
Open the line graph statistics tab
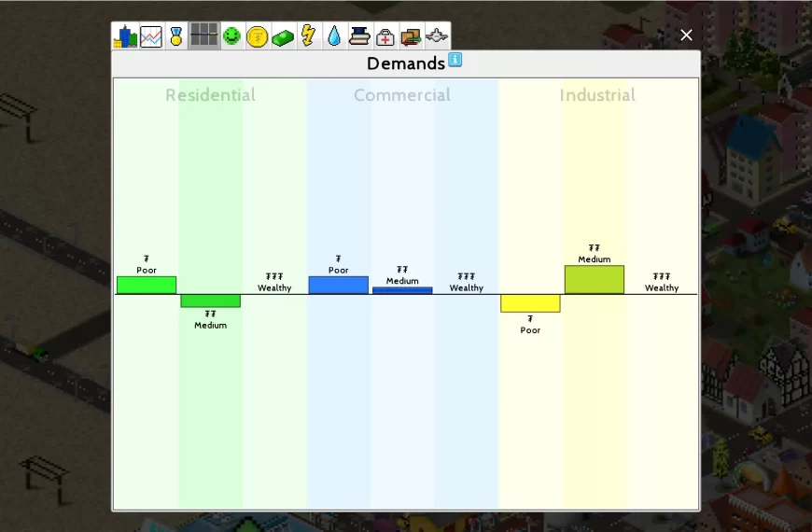[x=151, y=36]
